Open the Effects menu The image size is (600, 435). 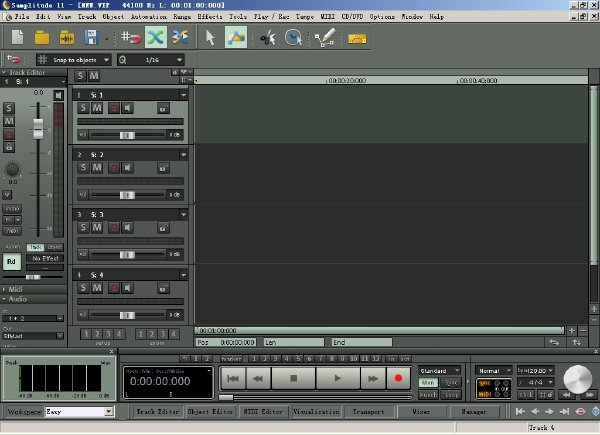click(x=210, y=16)
